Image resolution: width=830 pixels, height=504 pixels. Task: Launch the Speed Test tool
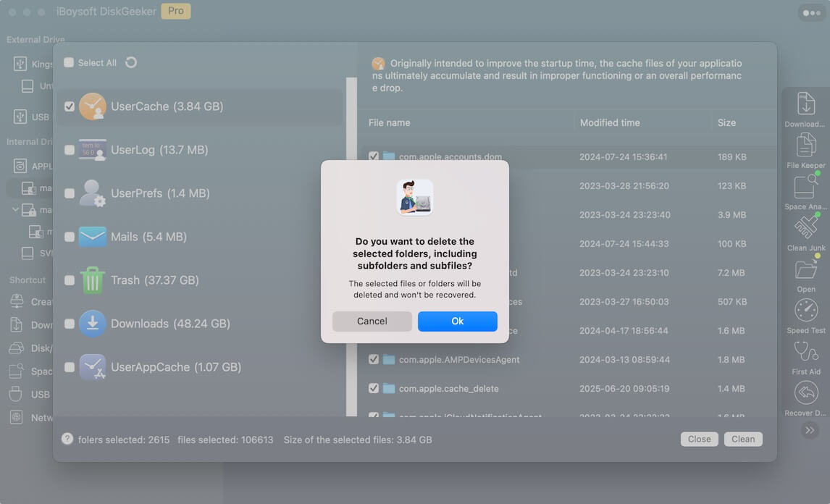point(805,316)
